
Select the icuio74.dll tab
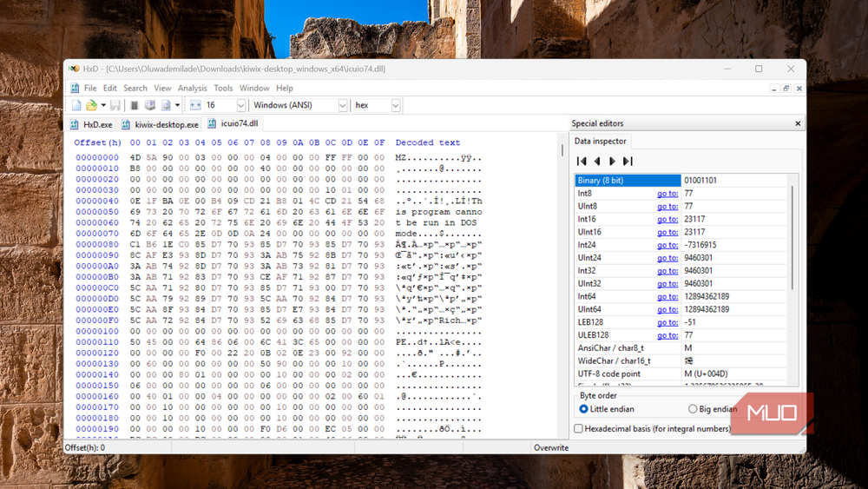(x=233, y=123)
